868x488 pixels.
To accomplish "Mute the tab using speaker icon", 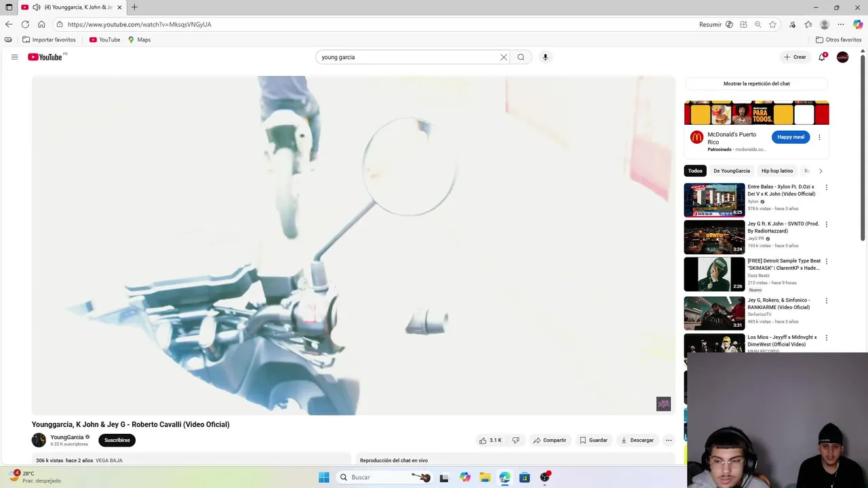I will coord(36,7).
